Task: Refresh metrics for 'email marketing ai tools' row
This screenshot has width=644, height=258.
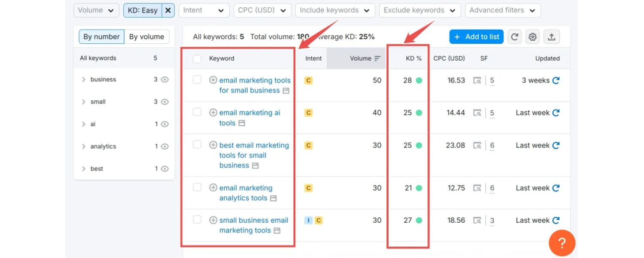Action: point(556,113)
